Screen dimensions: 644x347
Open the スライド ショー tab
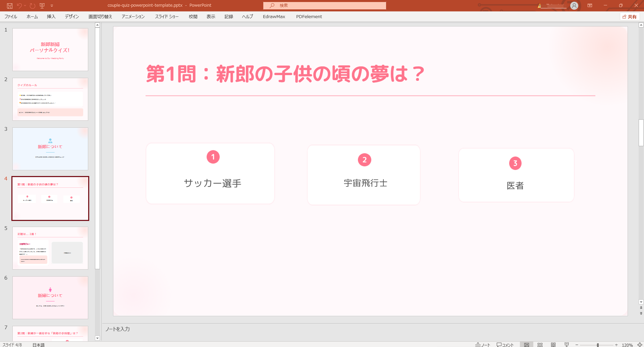tap(167, 16)
